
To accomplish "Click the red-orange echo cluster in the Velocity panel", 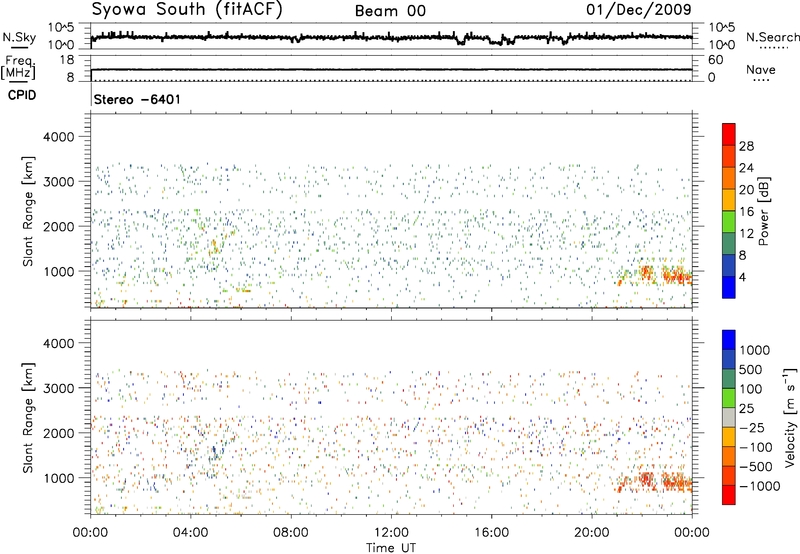I will [x=656, y=481].
